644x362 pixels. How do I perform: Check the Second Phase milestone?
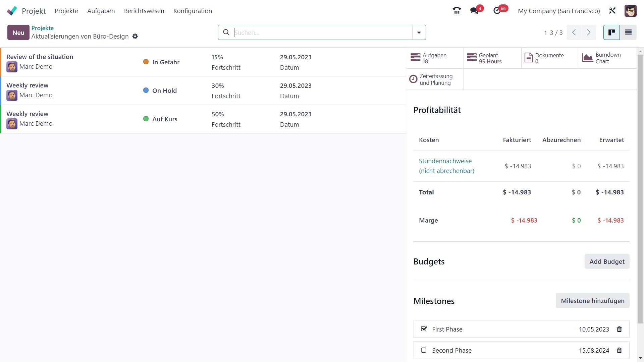(x=424, y=350)
